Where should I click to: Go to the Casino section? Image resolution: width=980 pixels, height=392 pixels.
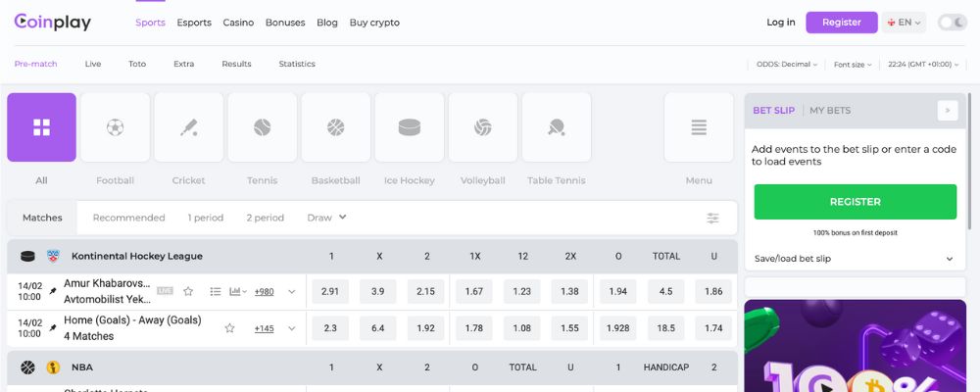pyautogui.click(x=238, y=23)
